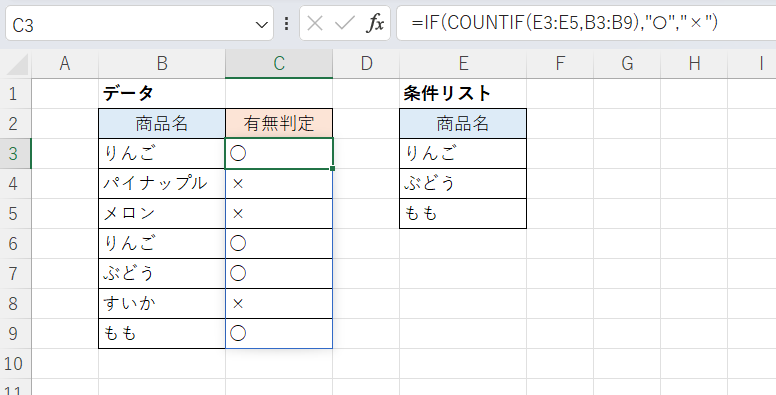Select column C header
This screenshot has width=776, height=395.
click(x=279, y=63)
